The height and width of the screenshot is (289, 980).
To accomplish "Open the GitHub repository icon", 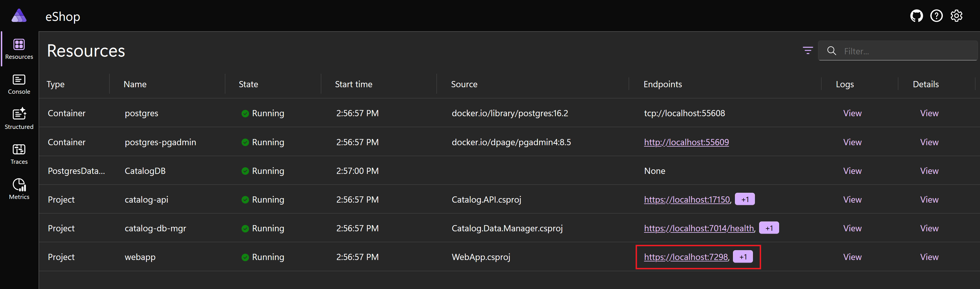I will pos(916,16).
